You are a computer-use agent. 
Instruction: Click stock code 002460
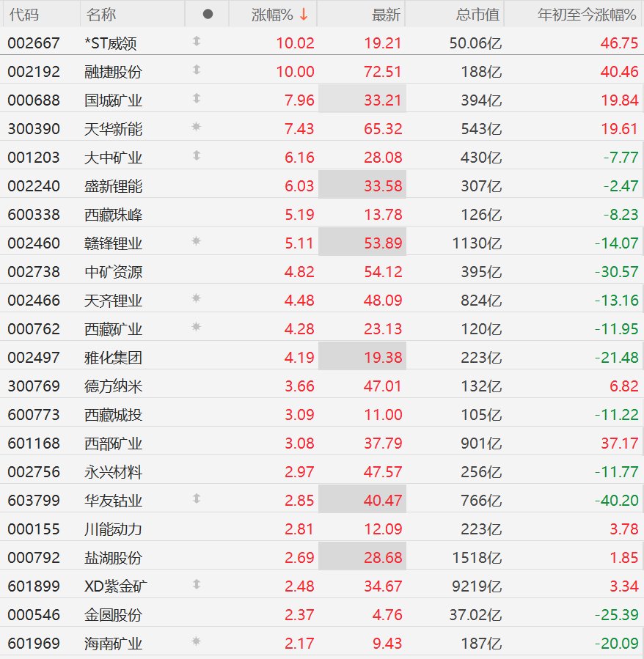[34, 243]
